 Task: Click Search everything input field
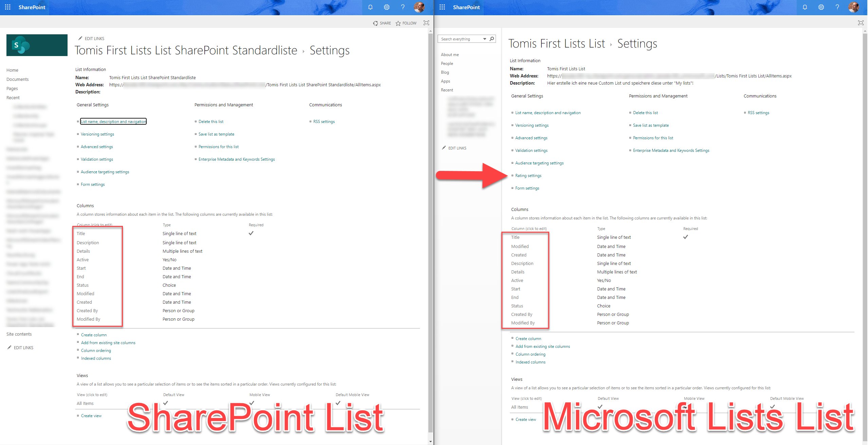point(460,39)
